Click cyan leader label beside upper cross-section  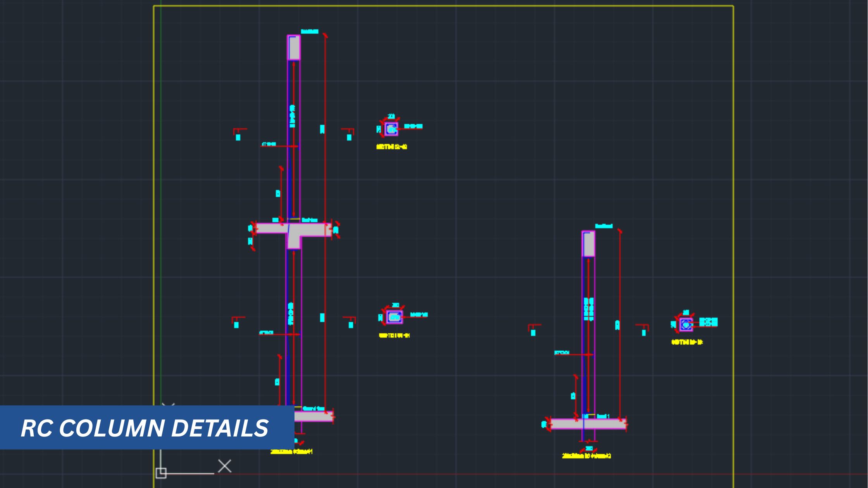413,126
